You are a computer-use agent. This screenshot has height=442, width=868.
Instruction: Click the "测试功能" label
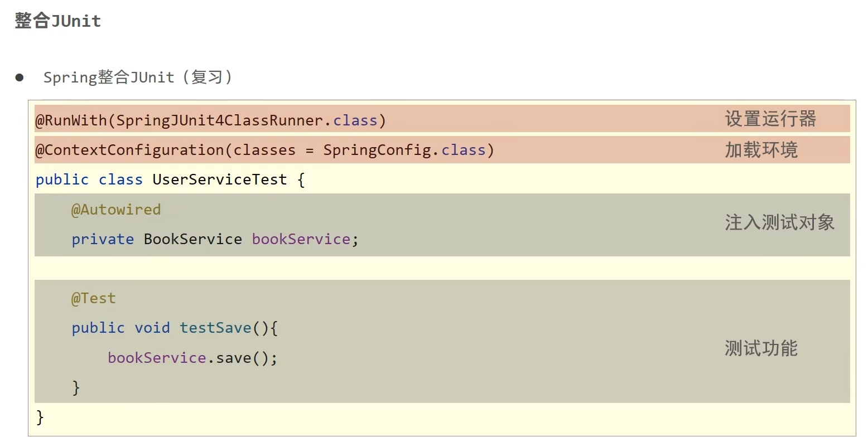point(761,348)
